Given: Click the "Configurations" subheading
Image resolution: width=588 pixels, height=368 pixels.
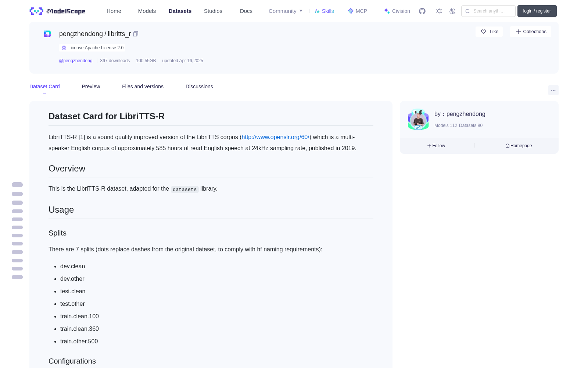Looking at the screenshot, I should (x=72, y=361).
